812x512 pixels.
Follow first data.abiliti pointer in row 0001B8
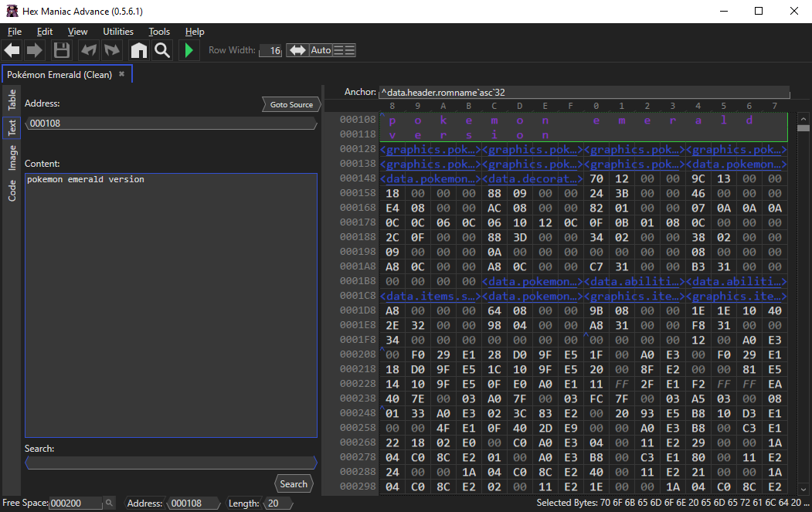(635, 282)
